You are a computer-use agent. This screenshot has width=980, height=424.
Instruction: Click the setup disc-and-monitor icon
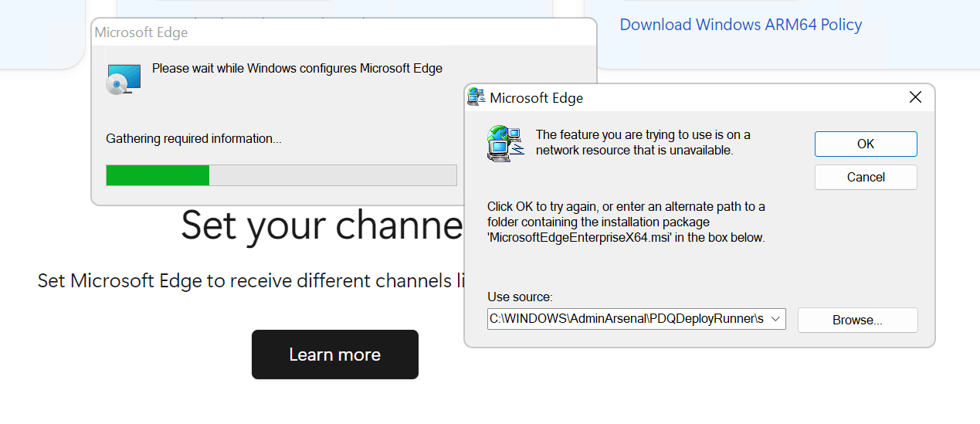tap(124, 79)
